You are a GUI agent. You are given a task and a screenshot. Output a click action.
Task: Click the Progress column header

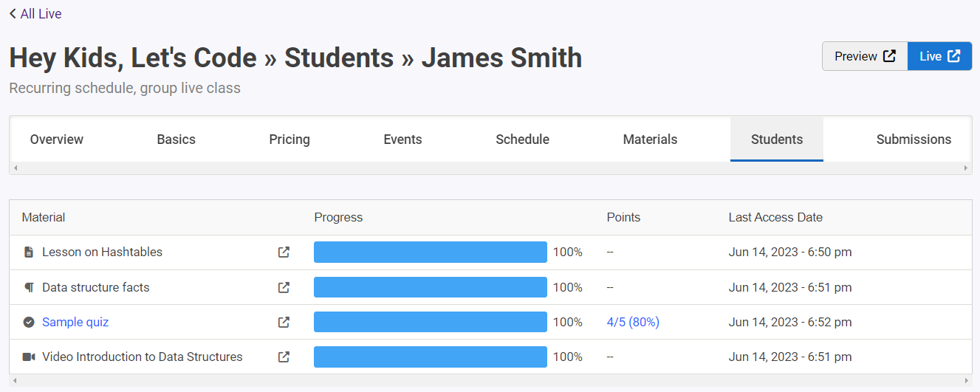(338, 217)
